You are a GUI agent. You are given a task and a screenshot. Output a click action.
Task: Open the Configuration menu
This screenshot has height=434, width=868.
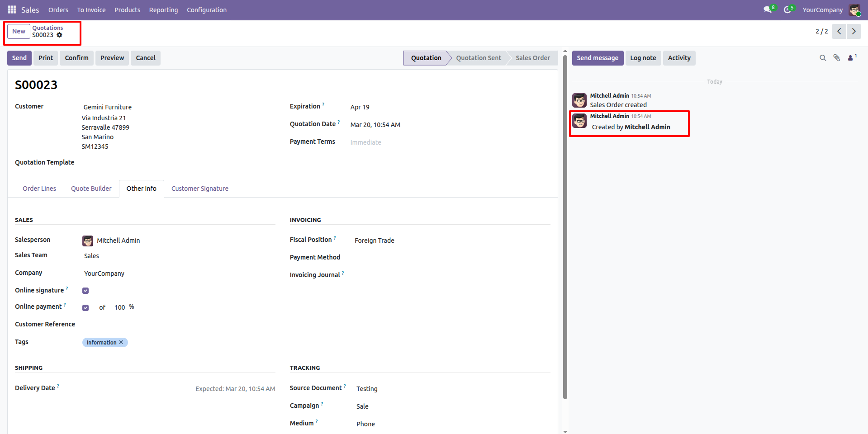pyautogui.click(x=207, y=10)
